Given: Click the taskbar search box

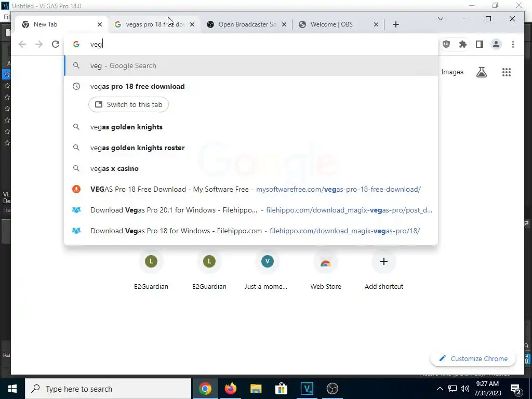Looking at the screenshot, I should (108, 389).
